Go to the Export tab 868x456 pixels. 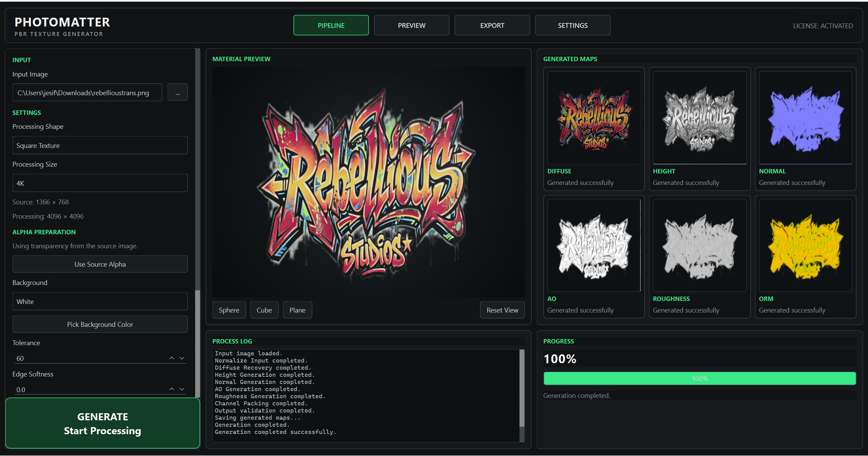(492, 25)
